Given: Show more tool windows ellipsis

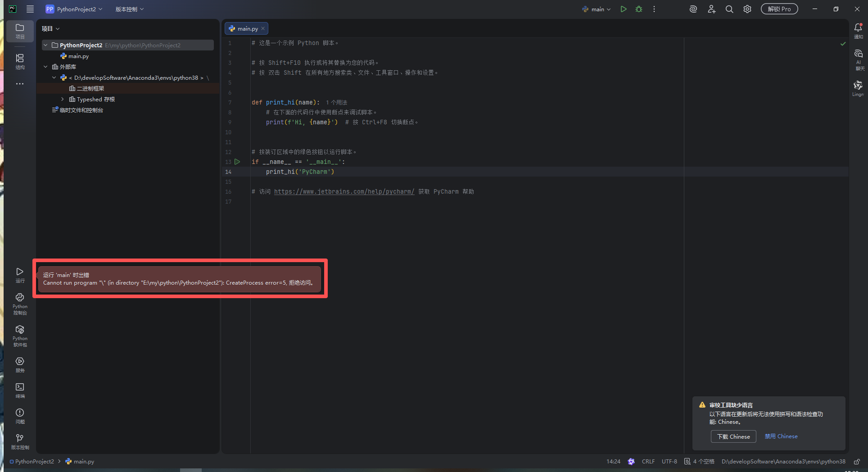Looking at the screenshot, I should tap(20, 84).
